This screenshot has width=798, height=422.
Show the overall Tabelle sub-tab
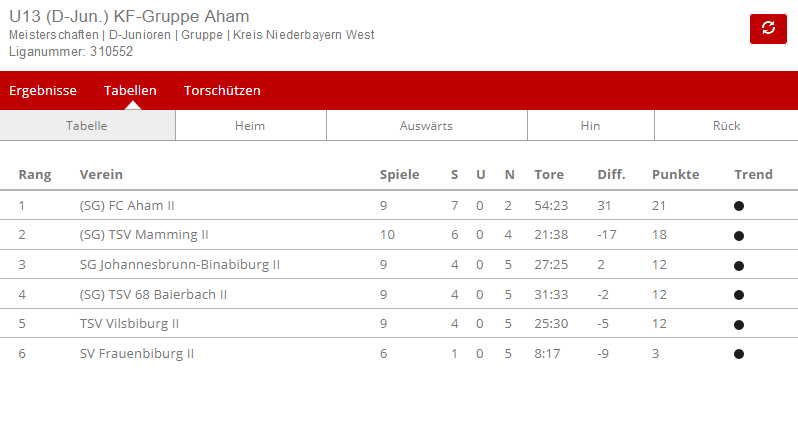click(x=88, y=126)
